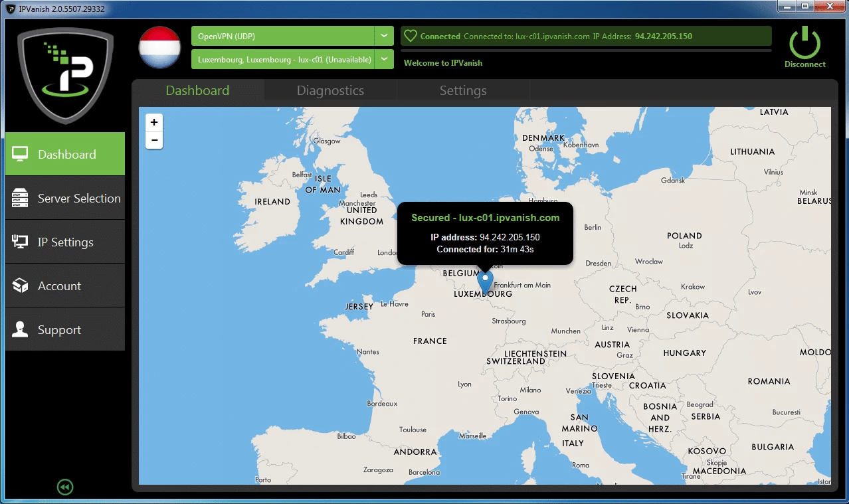
Task: Open Account in the sidebar
Action: pyautogui.click(x=65, y=286)
